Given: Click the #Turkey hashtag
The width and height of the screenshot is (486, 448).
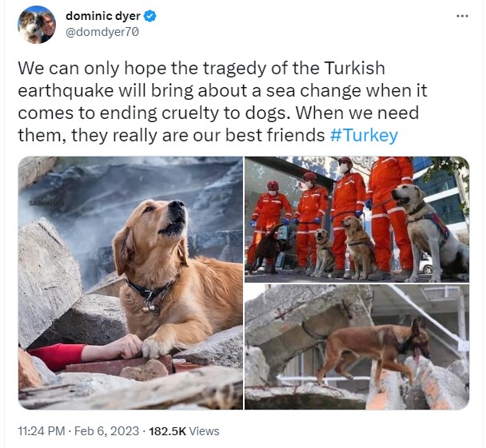Looking at the screenshot, I should tap(364, 135).
